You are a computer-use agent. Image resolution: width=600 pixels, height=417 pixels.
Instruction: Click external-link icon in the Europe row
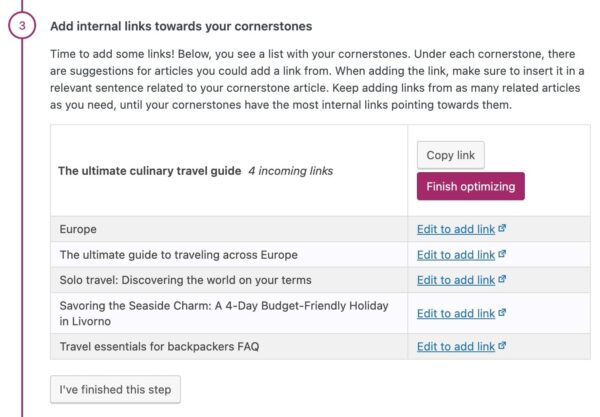(x=502, y=228)
